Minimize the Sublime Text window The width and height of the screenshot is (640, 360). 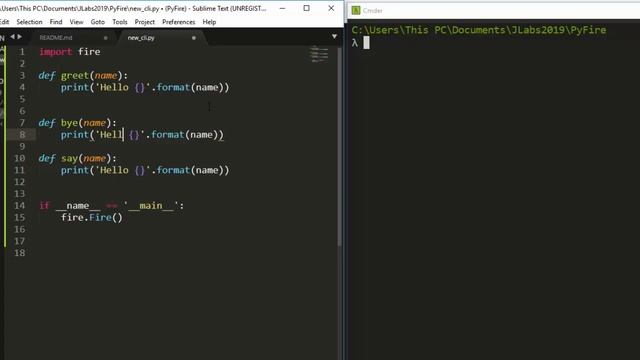282,8
